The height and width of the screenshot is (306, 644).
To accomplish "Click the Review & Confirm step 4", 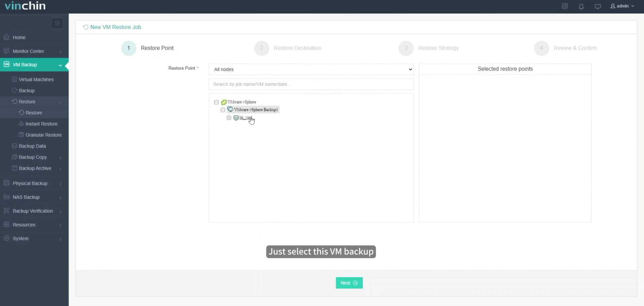I will 566,48.
